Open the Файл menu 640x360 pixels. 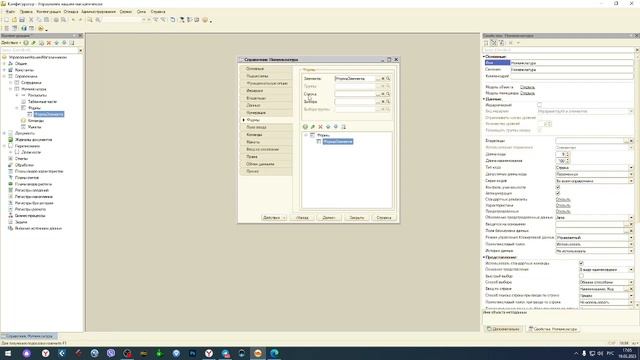tap(10, 12)
